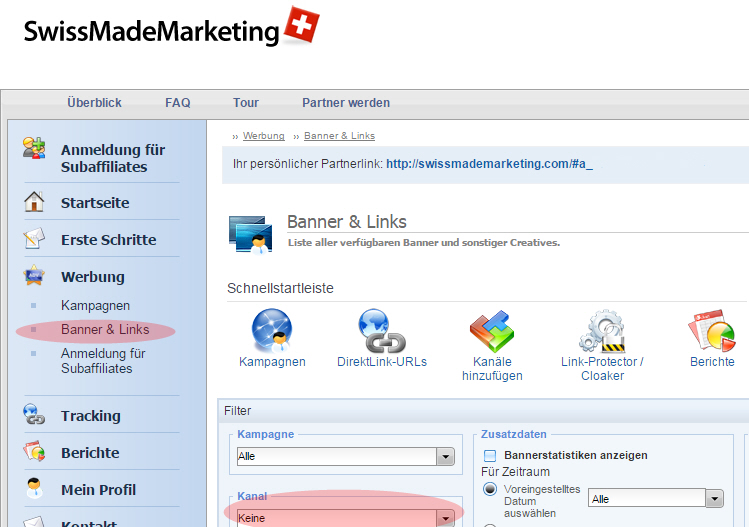Image resolution: width=749 pixels, height=527 pixels.
Task: Click the Erste Schritte envelope icon
Action: point(34,238)
